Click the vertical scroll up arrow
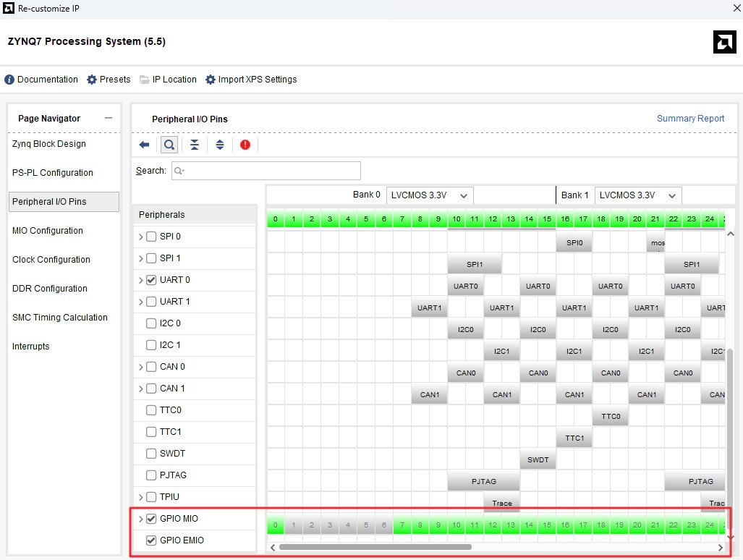 (731, 234)
